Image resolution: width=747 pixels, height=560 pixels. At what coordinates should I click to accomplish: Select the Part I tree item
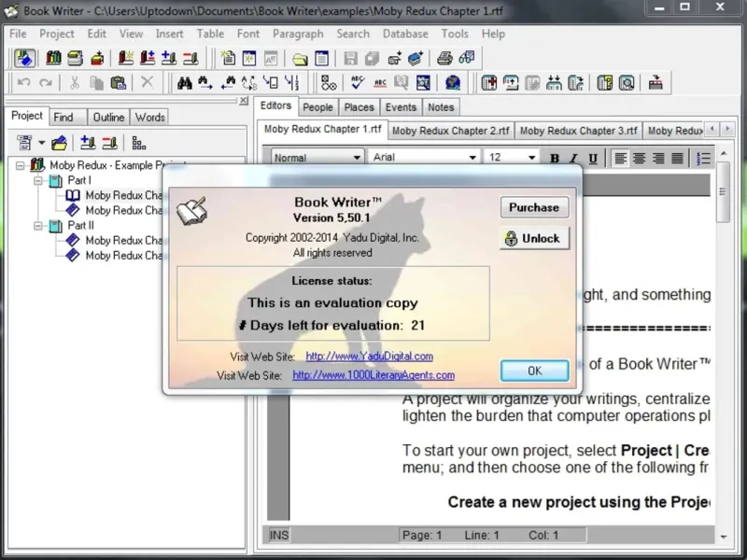pyautogui.click(x=79, y=180)
